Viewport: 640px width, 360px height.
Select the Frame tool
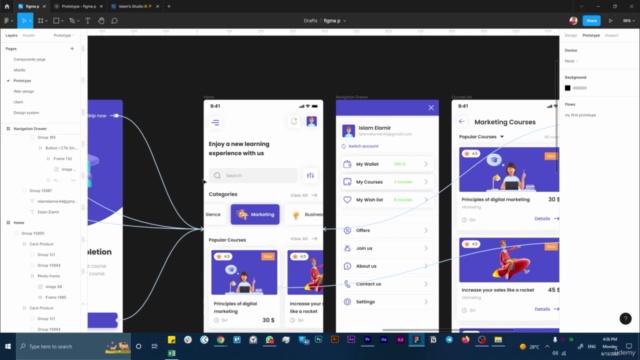40,20
